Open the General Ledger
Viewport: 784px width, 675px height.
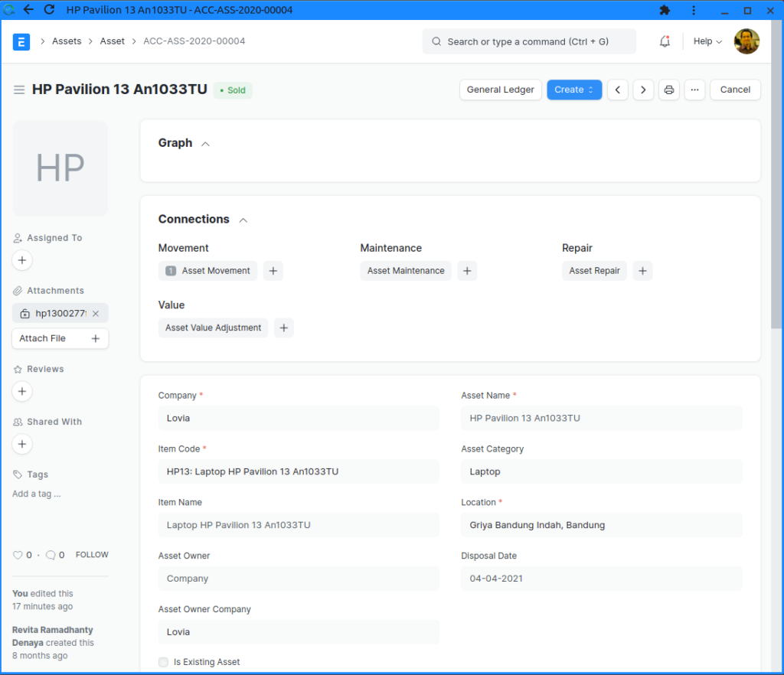pos(500,90)
